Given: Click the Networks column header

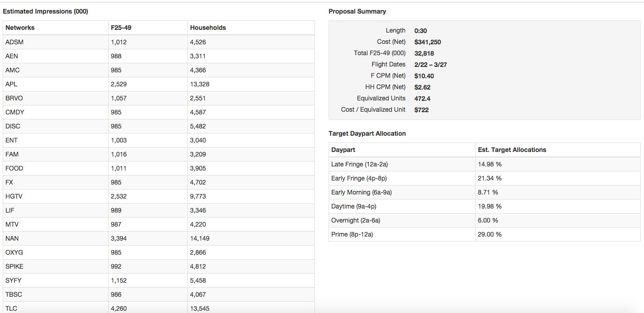Looking at the screenshot, I should coord(20,28).
